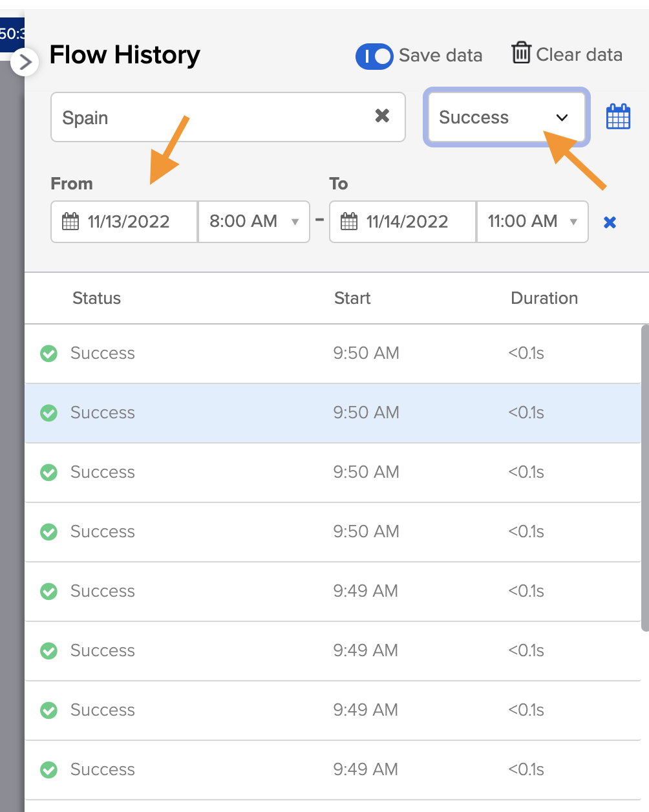649x812 pixels.
Task: Select the highlighted second Success row
Action: coord(259,413)
